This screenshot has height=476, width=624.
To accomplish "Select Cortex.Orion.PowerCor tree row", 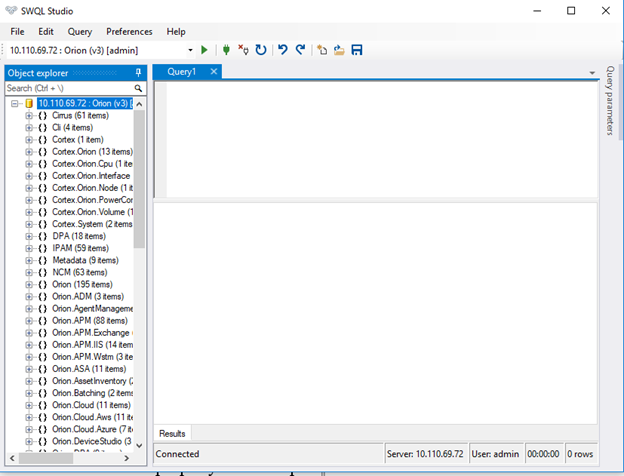I will click(x=92, y=200).
